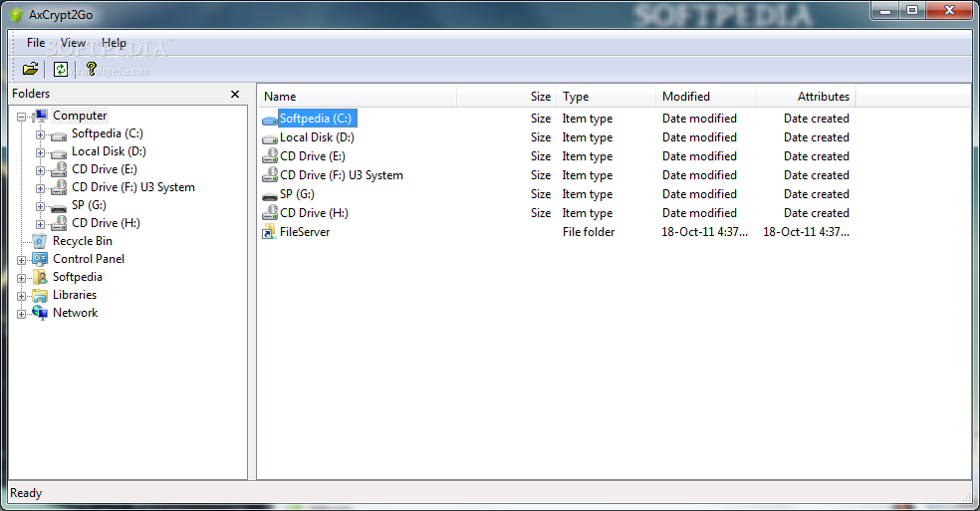
Task: Click the Control Panel icon in tree
Action: click(x=40, y=259)
